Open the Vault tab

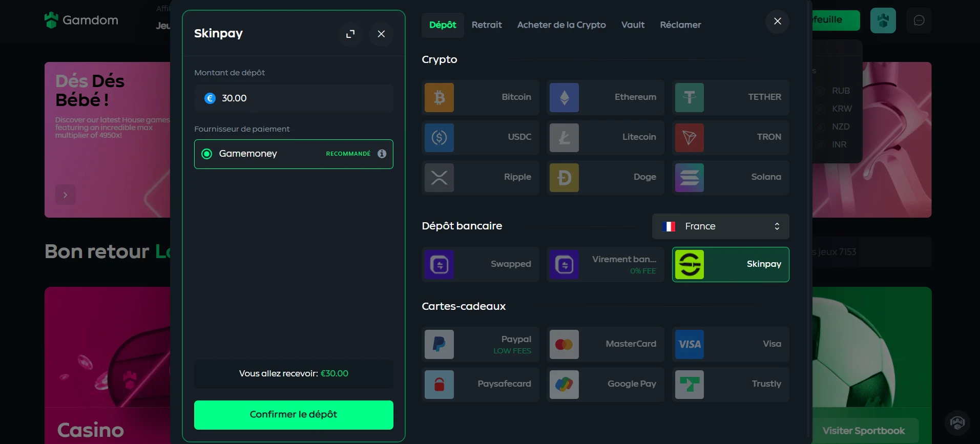633,25
